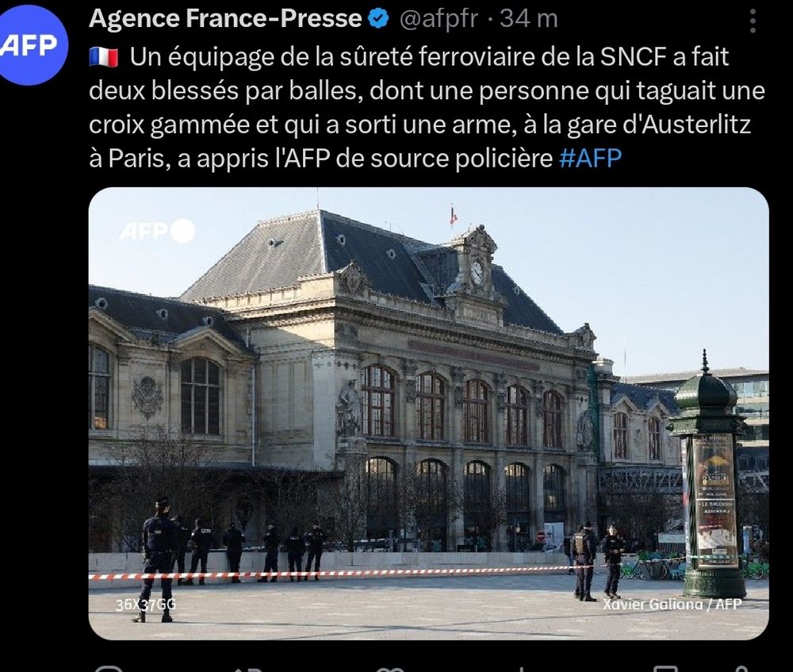Click the AFP watermark on the photo
793x672 pixels.
click(x=157, y=231)
